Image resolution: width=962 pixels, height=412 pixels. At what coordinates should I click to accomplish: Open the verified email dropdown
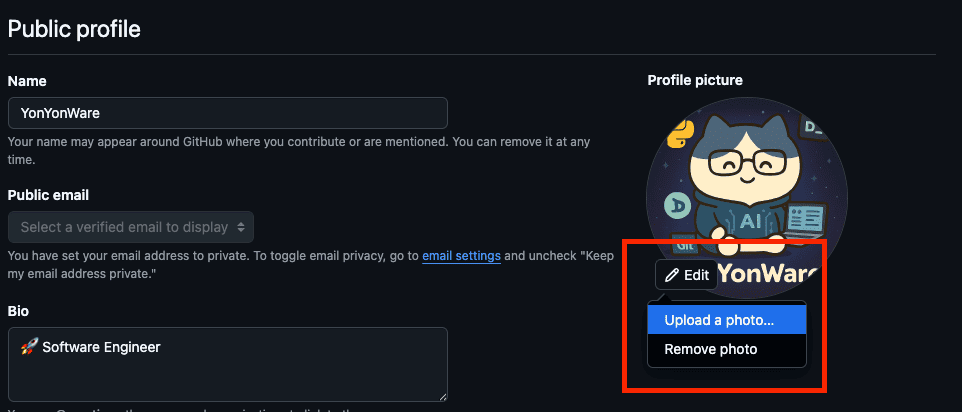(x=131, y=227)
